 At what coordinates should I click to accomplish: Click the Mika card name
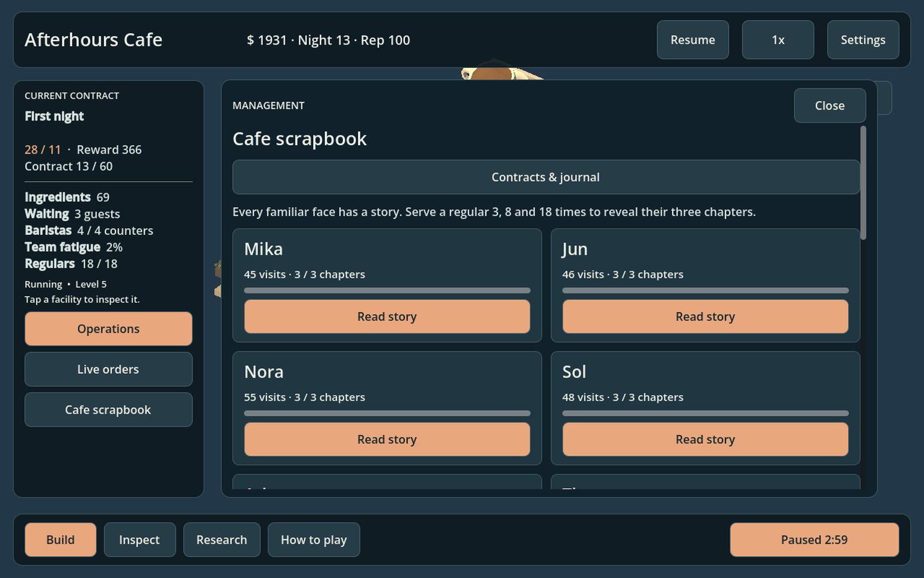pos(263,249)
